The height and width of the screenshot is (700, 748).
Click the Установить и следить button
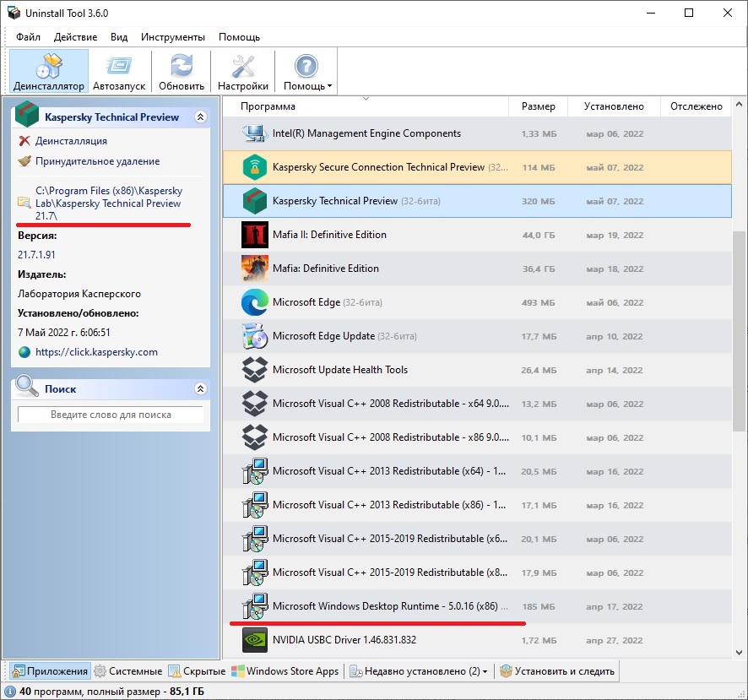[x=556, y=671]
